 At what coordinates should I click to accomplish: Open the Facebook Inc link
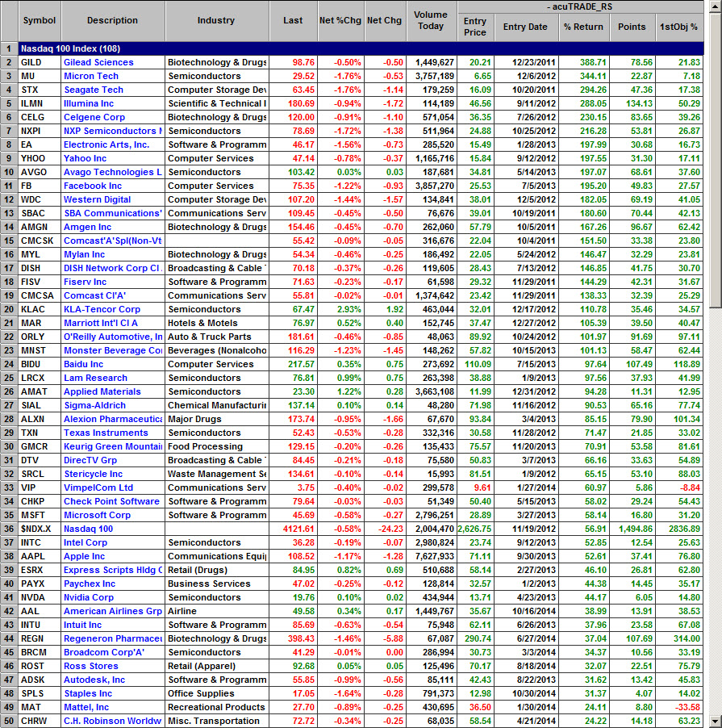point(93,186)
